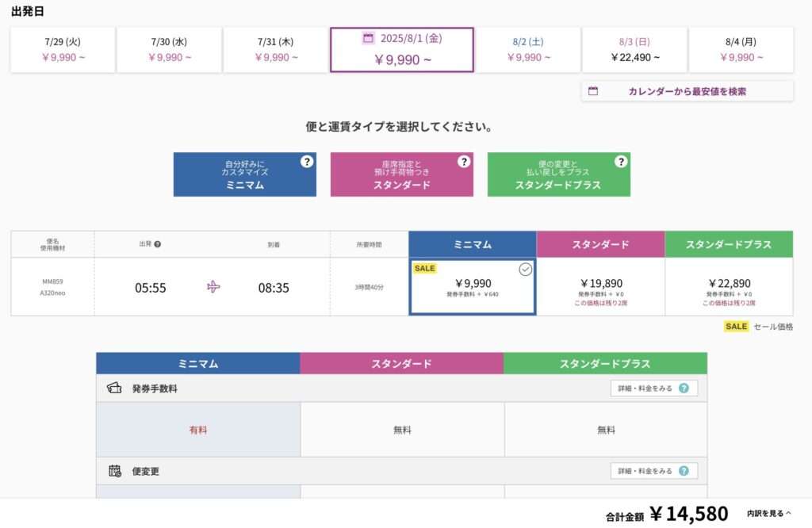The width and height of the screenshot is (812, 528).
Task: Open 詳細・料金をみる for 発券手数料
Action: point(654,388)
